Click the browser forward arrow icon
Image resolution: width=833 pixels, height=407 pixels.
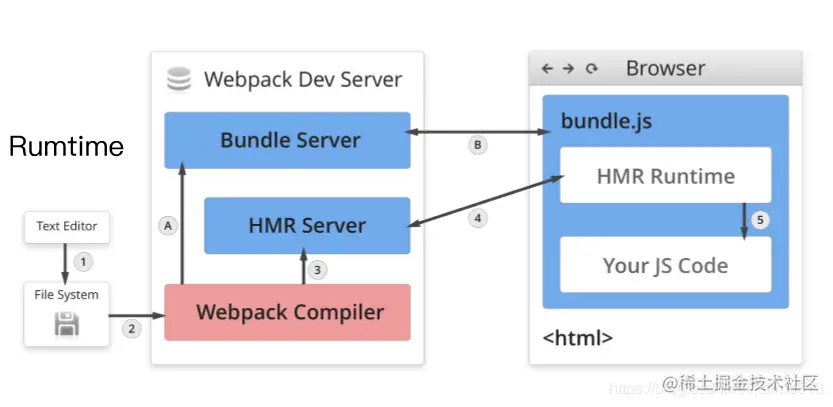568,69
